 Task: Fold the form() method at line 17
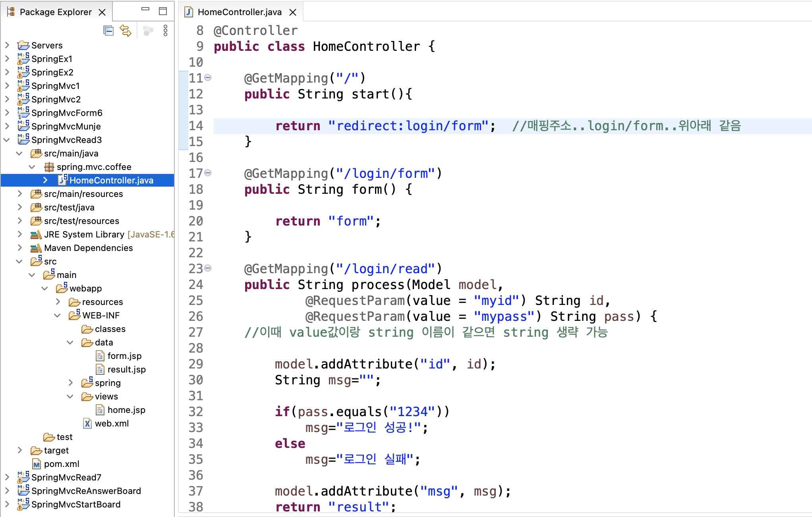[x=208, y=173]
